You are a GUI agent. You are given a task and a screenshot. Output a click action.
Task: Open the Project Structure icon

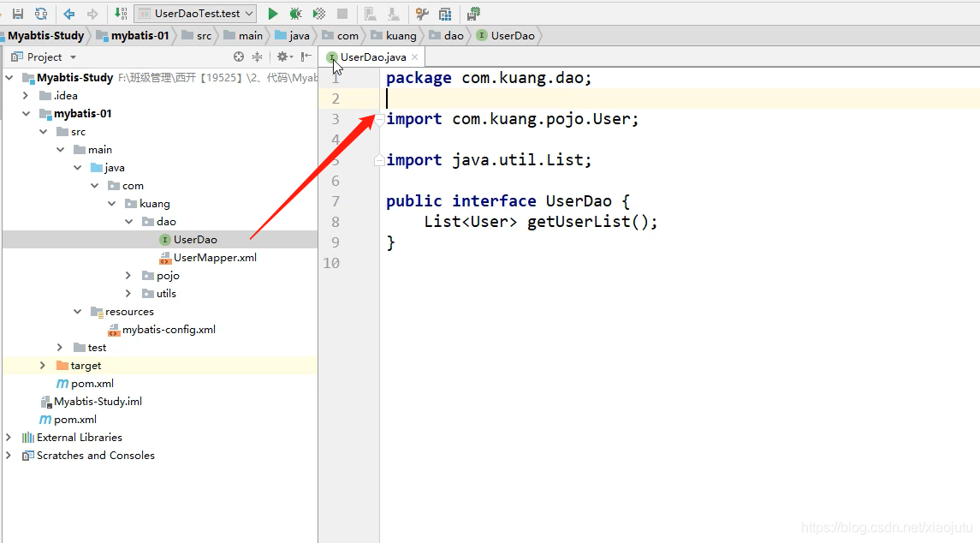point(445,13)
